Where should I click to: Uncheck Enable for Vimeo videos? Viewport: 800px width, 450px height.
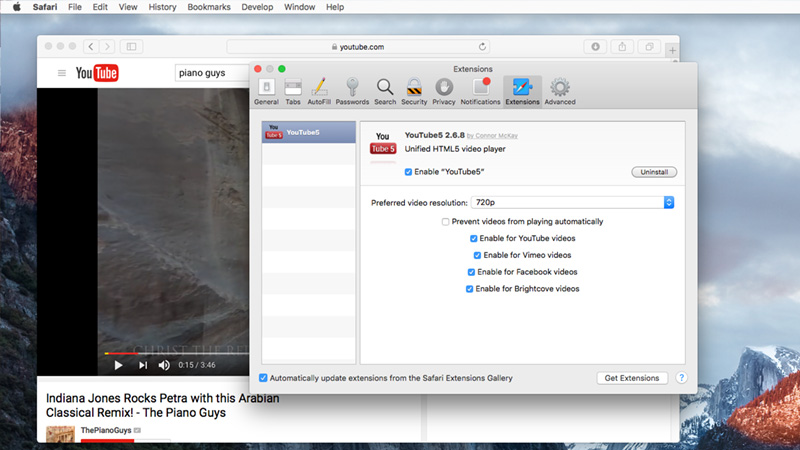click(x=478, y=255)
